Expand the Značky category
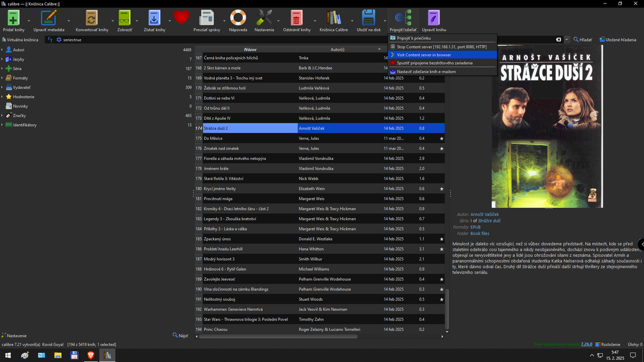The height and width of the screenshot is (362, 644). tap(3, 116)
